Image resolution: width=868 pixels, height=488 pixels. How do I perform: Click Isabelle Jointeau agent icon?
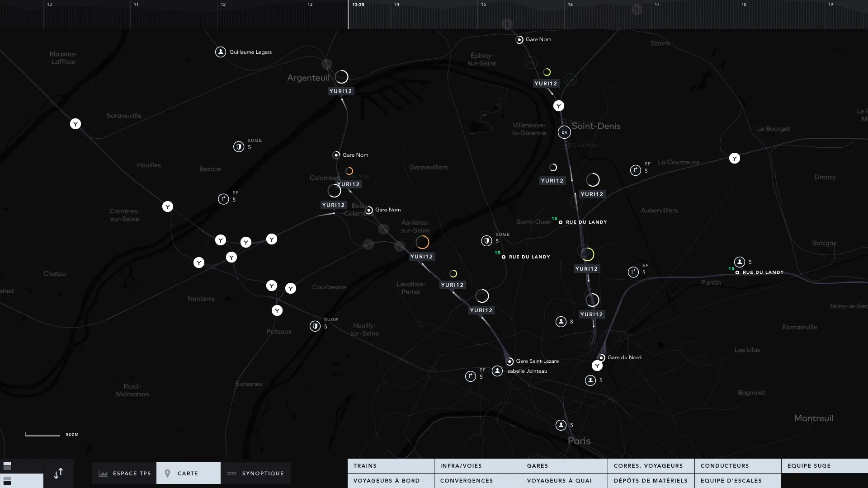coord(497,371)
